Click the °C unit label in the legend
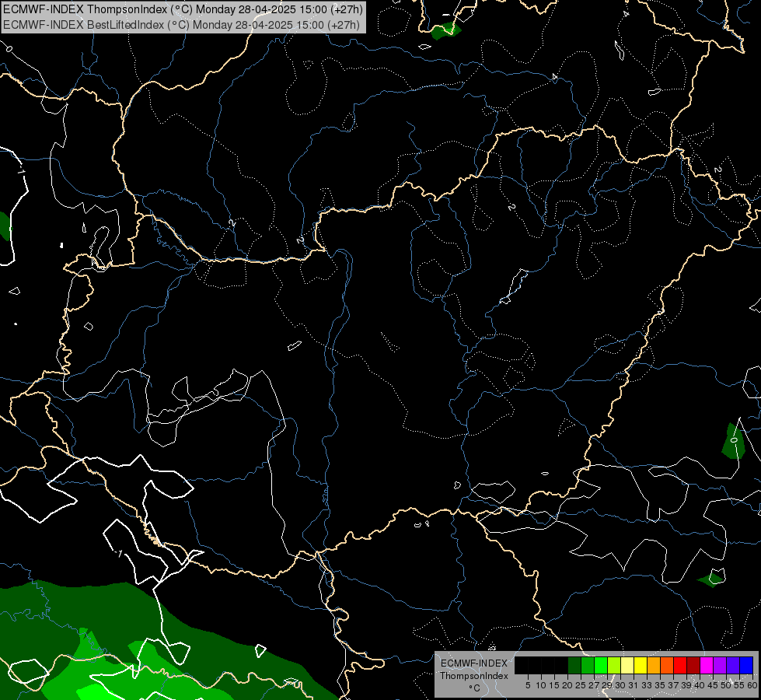Screen dimensions: 761x700 474,688
